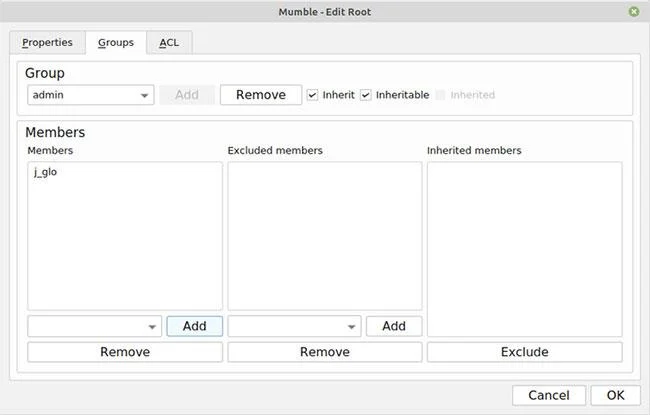Viewport: 650px width, 415px height.
Task: Click Add under Excluded members list
Action: [x=394, y=326]
